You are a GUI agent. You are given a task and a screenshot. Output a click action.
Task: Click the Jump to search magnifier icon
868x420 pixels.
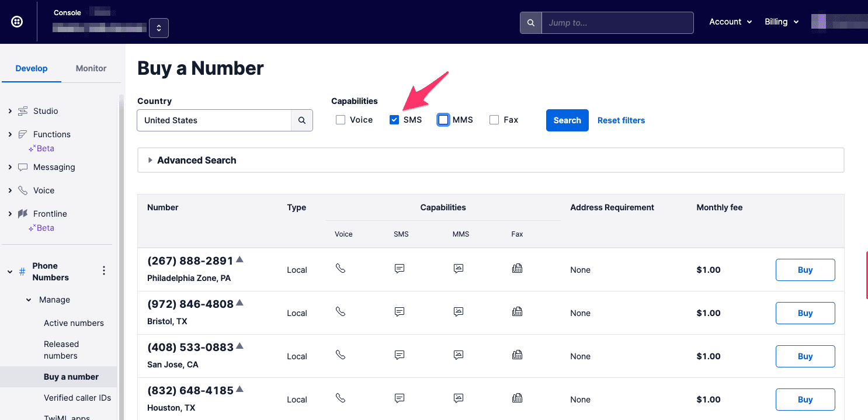(530, 23)
